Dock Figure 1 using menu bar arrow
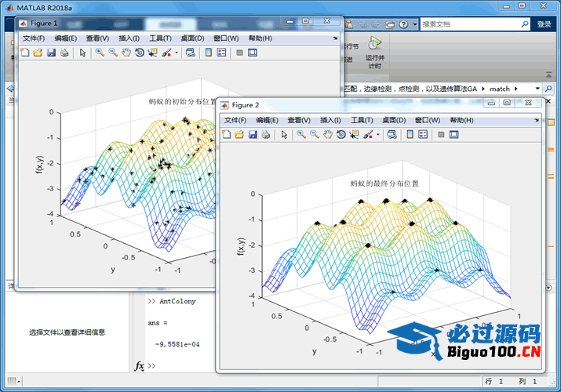This screenshot has width=561, height=392. (335, 38)
